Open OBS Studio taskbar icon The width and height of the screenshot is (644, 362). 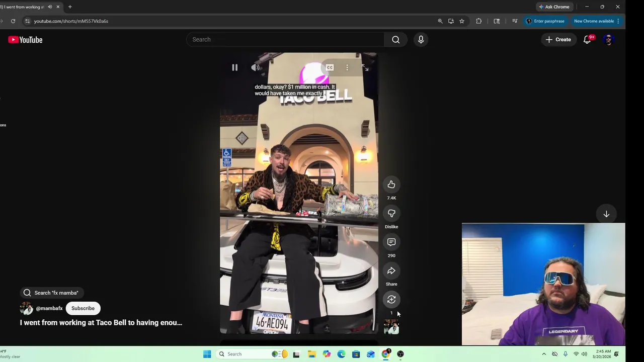click(400, 354)
